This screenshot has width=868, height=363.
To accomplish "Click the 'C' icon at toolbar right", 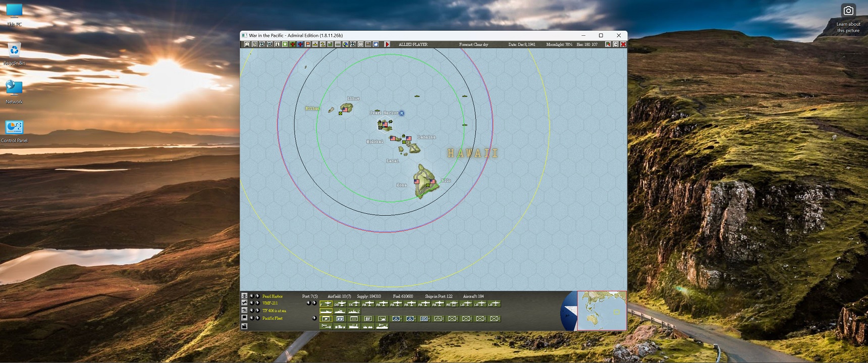I will tap(616, 44).
